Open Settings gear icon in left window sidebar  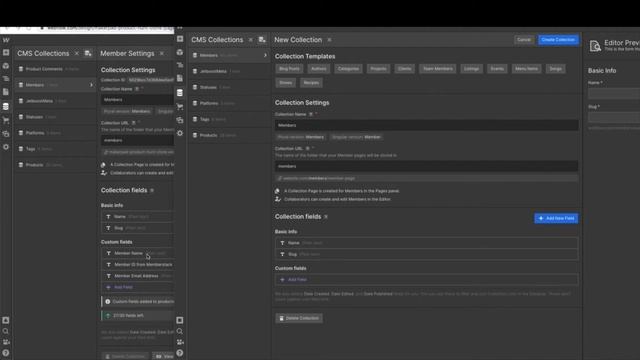(6, 147)
